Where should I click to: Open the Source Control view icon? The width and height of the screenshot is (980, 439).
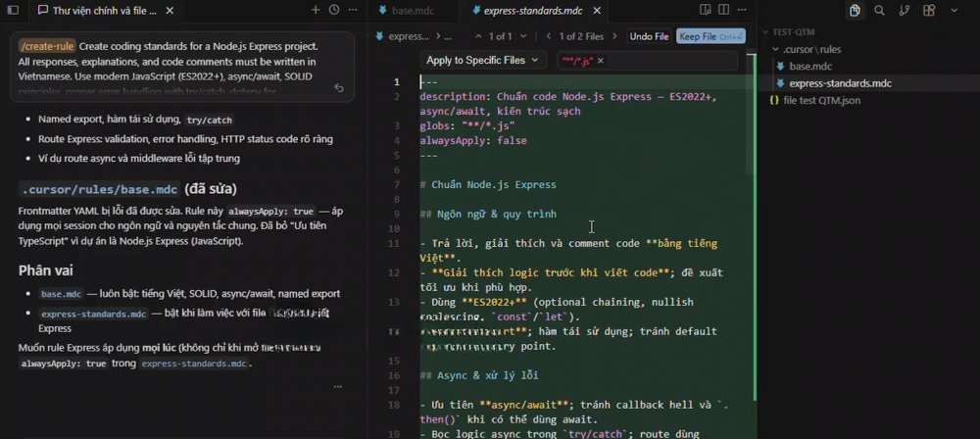click(905, 10)
